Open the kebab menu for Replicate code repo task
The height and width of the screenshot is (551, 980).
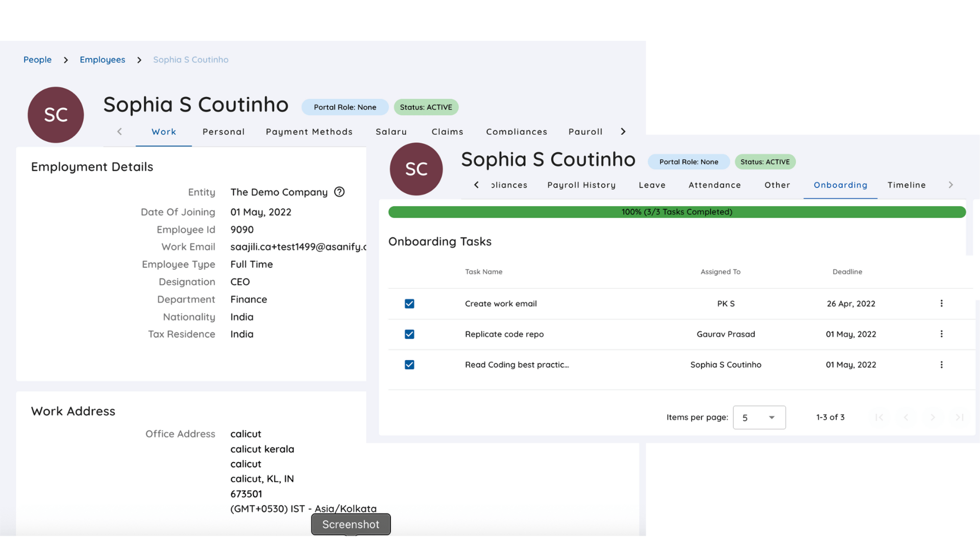pyautogui.click(x=942, y=334)
